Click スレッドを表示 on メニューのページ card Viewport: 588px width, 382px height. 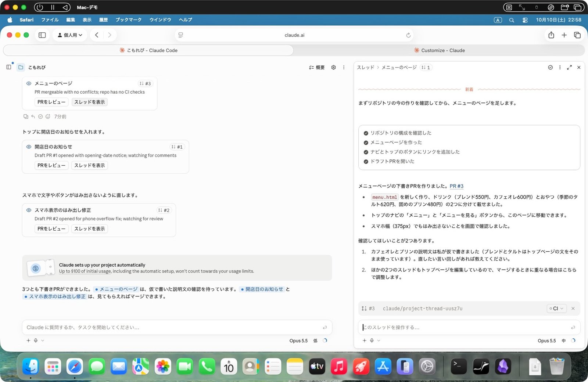pyautogui.click(x=89, y=102)
